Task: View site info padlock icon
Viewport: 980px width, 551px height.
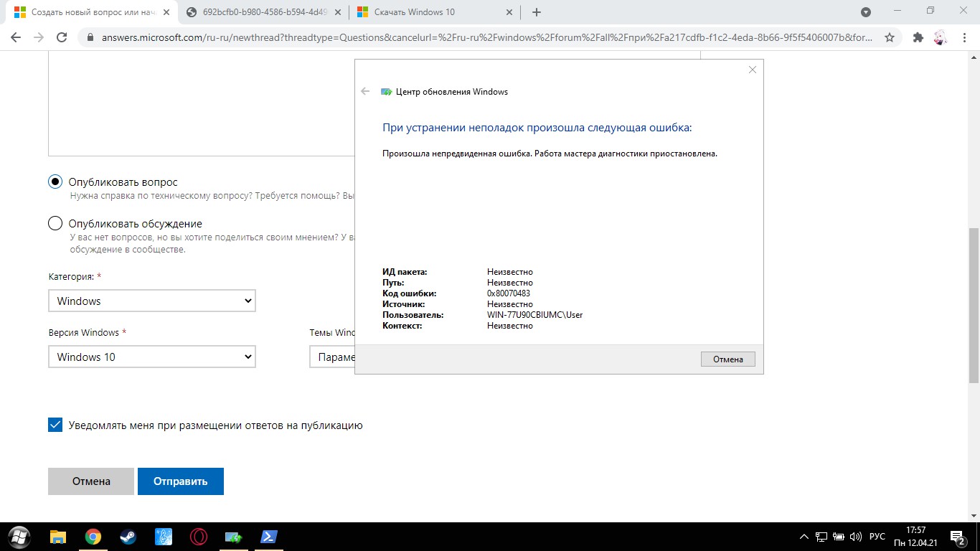Action: coord(90,37)
